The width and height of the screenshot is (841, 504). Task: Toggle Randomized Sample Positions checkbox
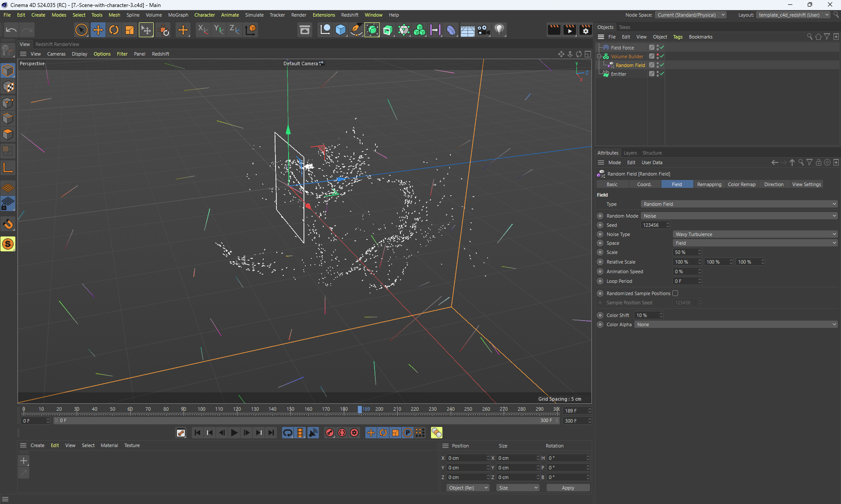click(x=675, y=293)
